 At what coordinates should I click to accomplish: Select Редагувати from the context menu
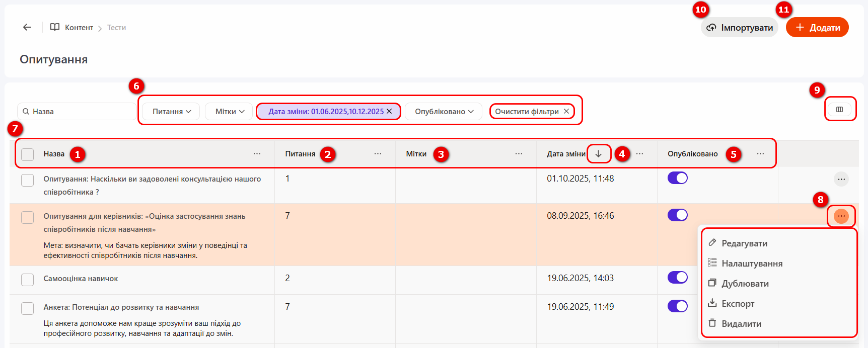(x=744, y=243)
